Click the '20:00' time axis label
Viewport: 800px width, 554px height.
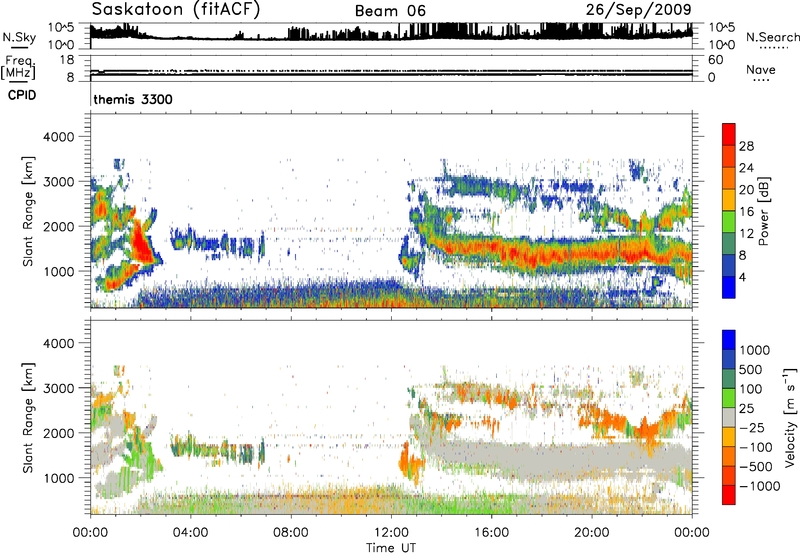point(591,533)
